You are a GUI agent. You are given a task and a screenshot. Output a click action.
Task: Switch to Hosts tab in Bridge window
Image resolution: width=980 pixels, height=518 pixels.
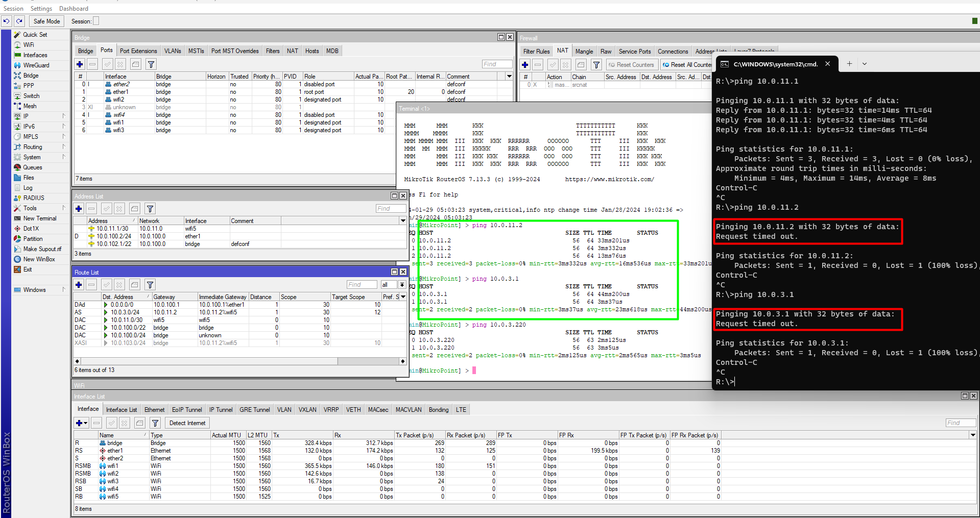312,51
